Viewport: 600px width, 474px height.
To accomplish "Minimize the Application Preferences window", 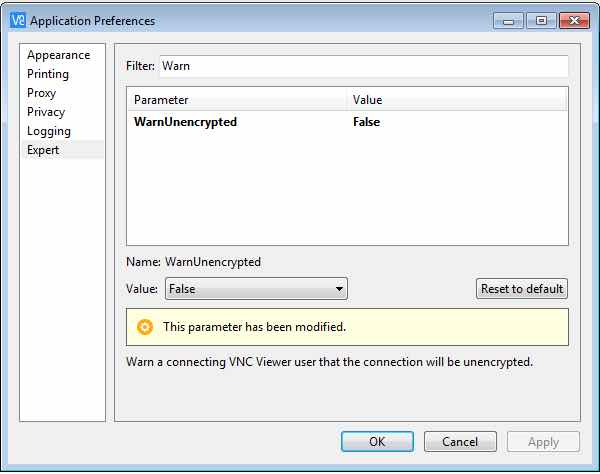I will pos(508,21).
